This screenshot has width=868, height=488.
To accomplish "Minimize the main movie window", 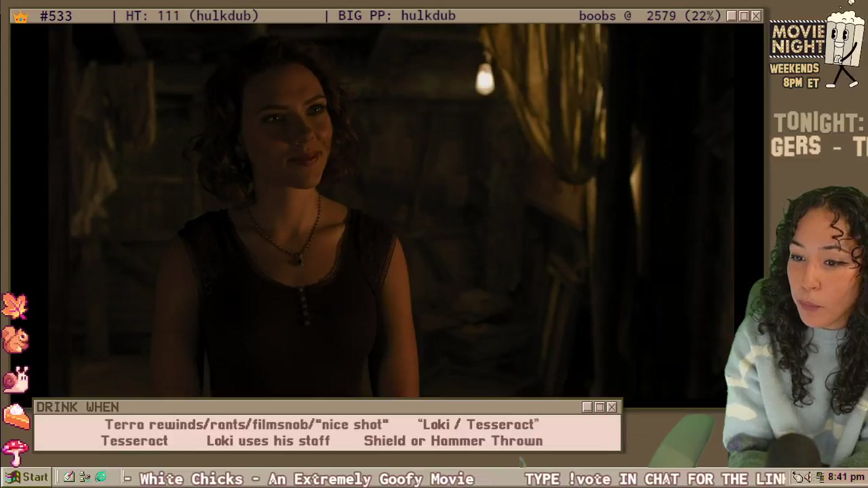I will click(x=732, y=16).
